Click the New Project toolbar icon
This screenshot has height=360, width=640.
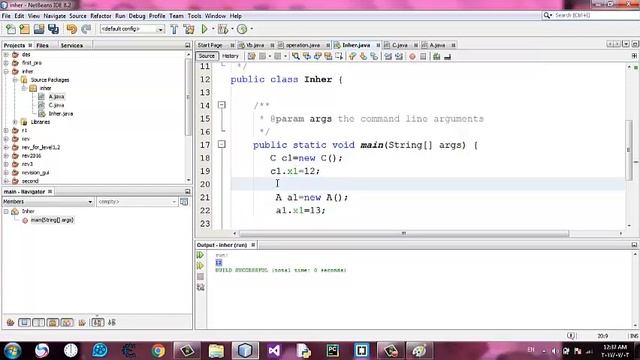[x=24, y=29]
